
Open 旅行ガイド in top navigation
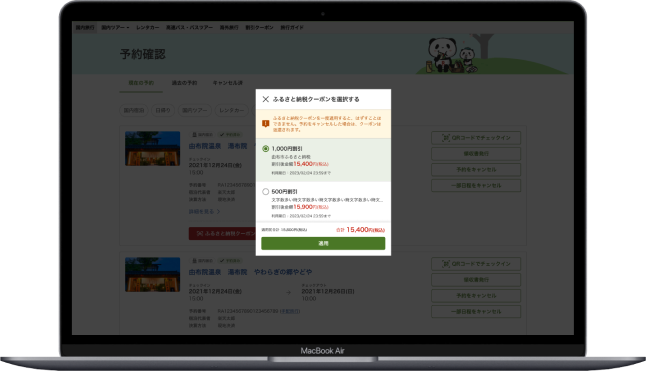(x=292, y=28)
